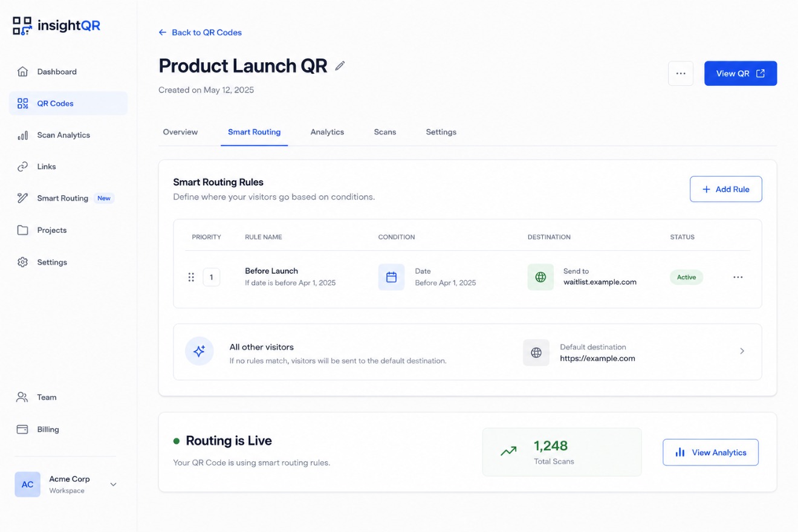Click the gray globe icon for Default destination
Screen dimensions: 798x532
536,352
